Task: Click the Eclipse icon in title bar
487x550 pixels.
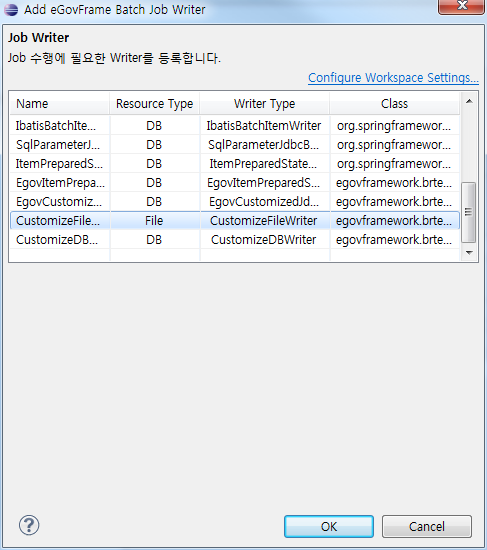Action: click(x=11, y=9)
